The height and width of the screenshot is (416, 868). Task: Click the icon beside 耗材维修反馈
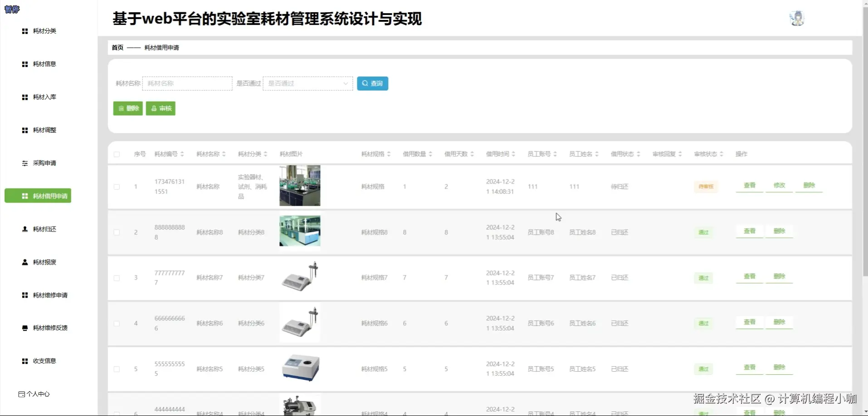(25, 328)
